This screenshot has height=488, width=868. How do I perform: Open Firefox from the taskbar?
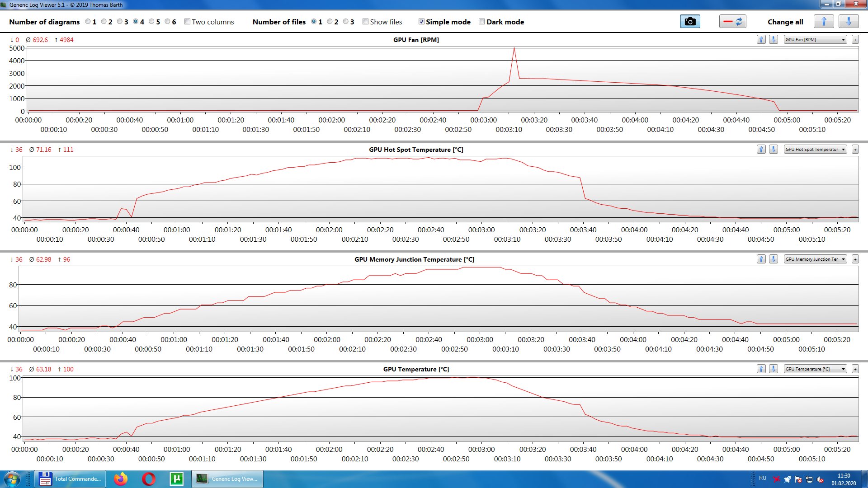pyautogui.click(x=121, y=479)
